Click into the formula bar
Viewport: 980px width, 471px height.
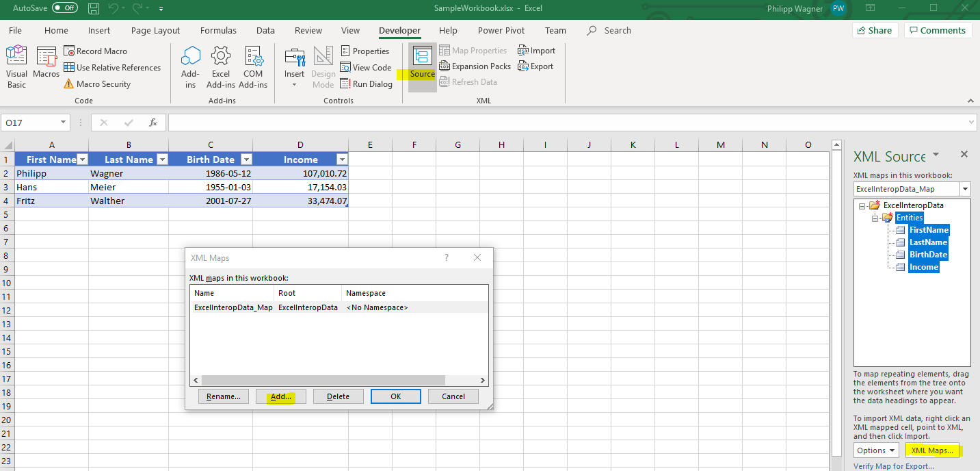point(568,123)
